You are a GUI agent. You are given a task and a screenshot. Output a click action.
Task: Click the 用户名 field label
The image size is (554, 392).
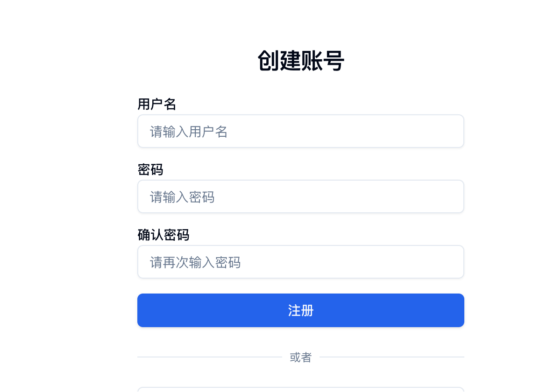(x=157, y=104)
